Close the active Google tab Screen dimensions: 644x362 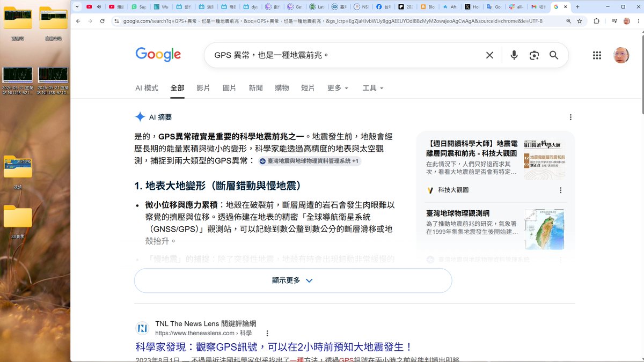click(566, 7)
